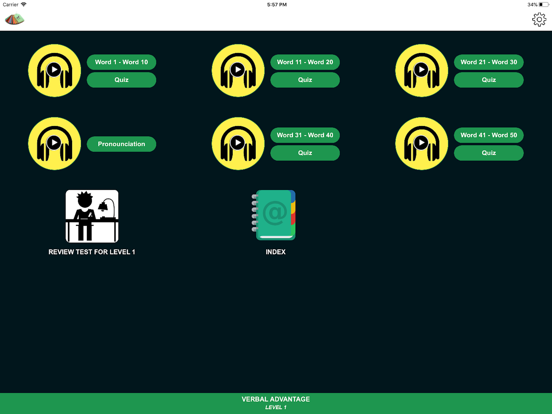
Task: Play audio for Word 21 - Word 30
Action: (422, 70)
